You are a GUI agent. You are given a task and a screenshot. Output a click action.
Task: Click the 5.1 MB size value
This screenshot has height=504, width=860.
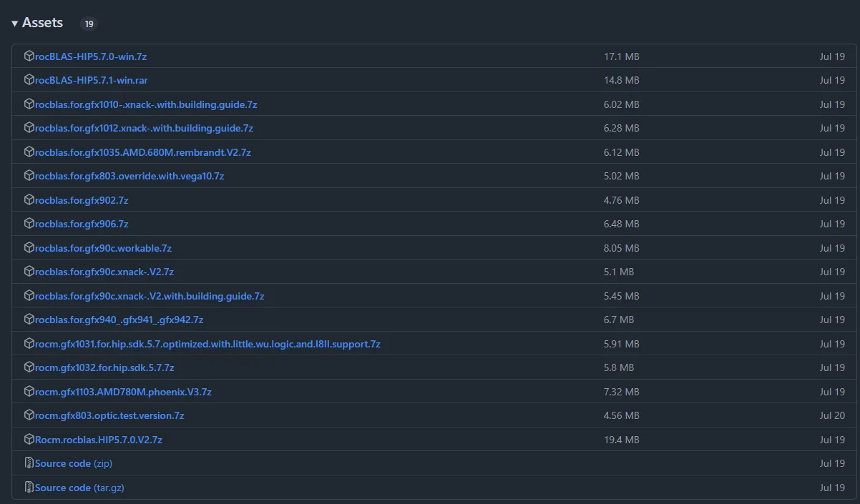(x=619, y=272)
